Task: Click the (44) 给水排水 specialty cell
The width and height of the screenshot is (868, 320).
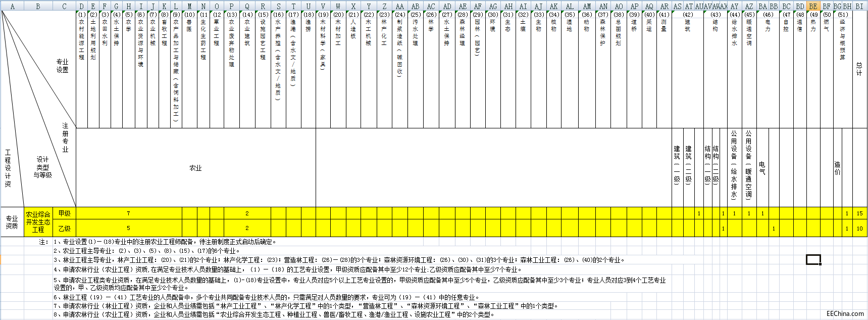Action: point(734,69)
